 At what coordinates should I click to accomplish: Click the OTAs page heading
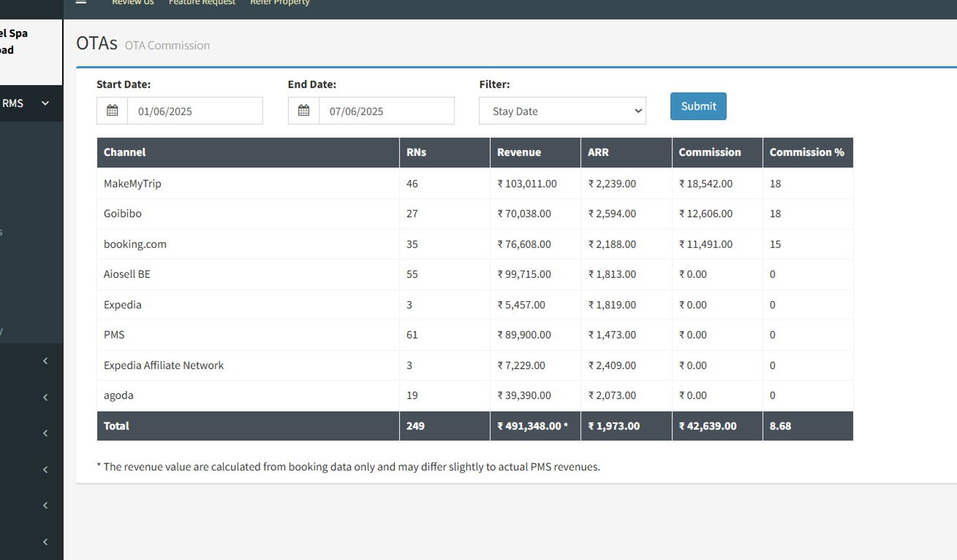[96, 44]
